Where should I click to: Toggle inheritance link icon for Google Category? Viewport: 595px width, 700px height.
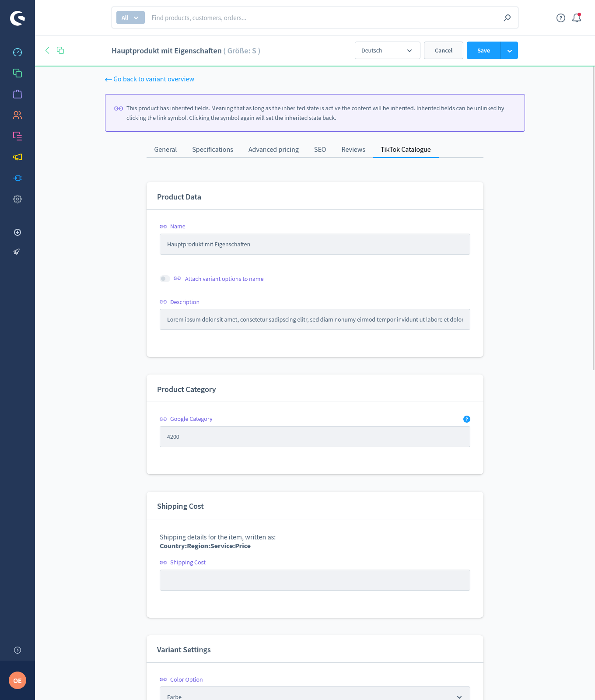163,419
